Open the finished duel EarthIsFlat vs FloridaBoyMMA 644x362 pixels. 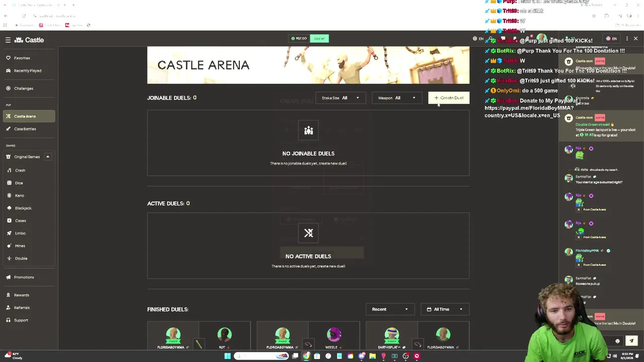tap(418, 336)
